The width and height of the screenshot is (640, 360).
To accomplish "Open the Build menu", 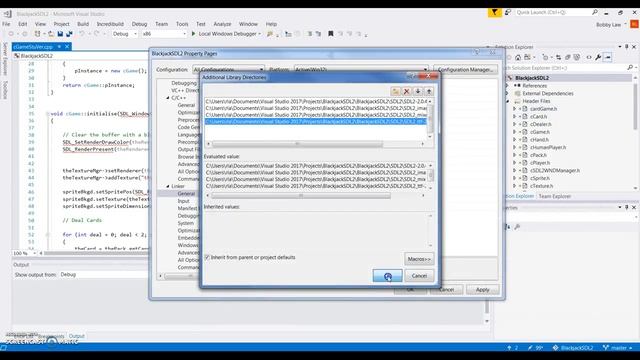I will point(83,24).
